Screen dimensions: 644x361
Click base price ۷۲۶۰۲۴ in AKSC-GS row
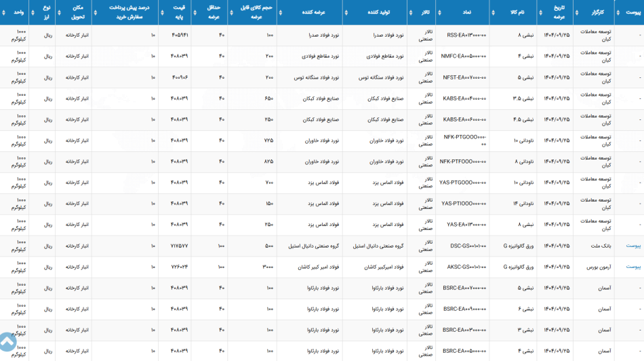(179, 267)
